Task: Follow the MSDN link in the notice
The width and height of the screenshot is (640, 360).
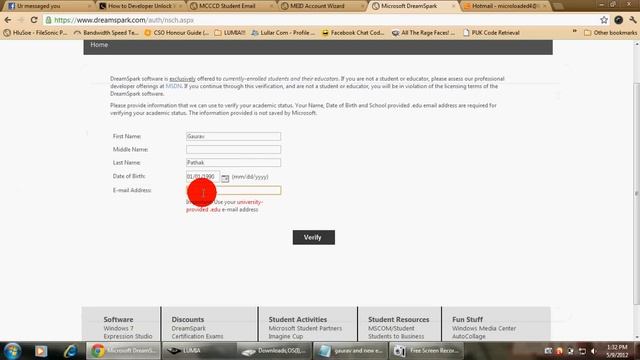Action: (173, 86)
